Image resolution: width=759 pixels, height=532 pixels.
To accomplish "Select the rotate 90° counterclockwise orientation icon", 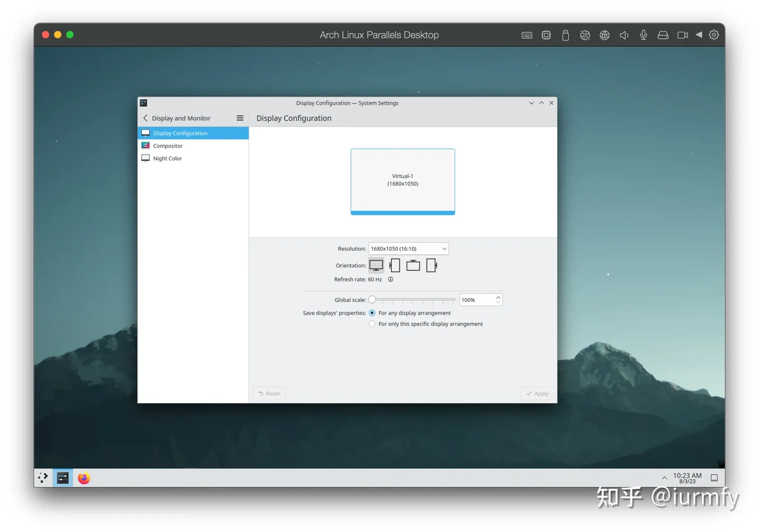I will point(395,265).
